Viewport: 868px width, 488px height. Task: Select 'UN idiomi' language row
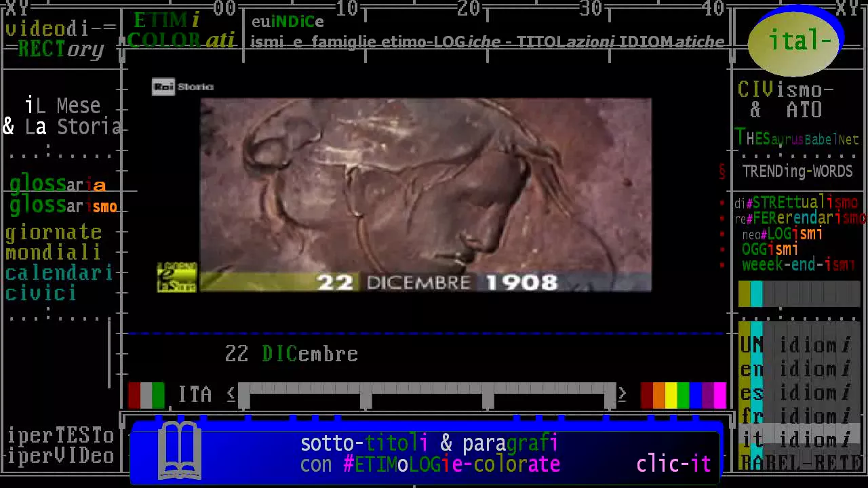point(799,345)
